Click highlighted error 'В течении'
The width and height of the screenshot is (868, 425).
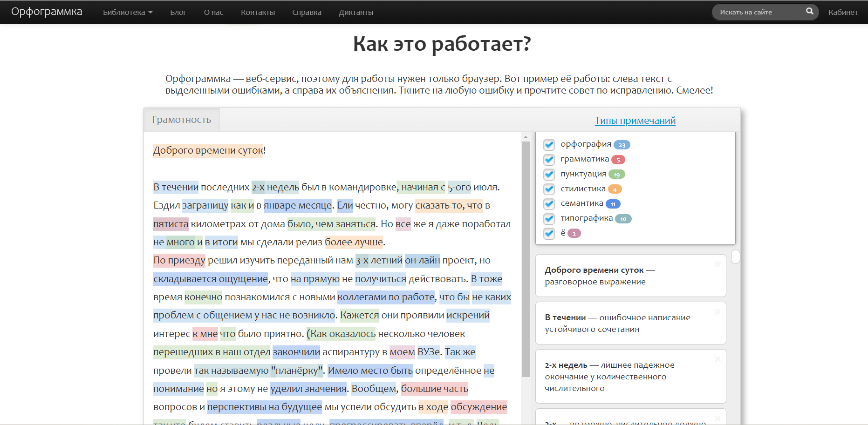coord(176,187)
